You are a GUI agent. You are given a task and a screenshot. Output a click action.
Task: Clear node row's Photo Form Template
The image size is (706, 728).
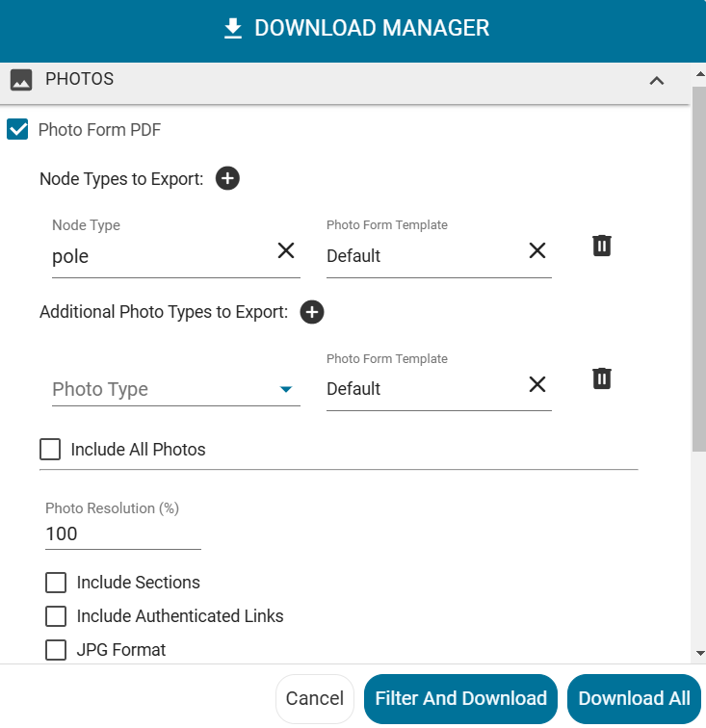tap(537, 250)
